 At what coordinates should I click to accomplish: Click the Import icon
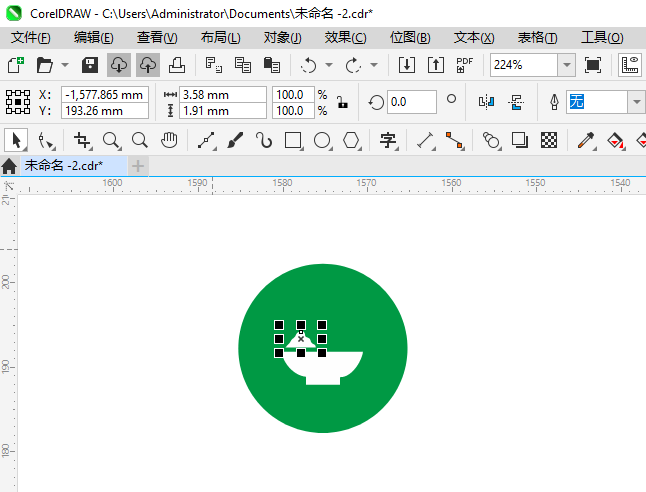click(407, 65)
